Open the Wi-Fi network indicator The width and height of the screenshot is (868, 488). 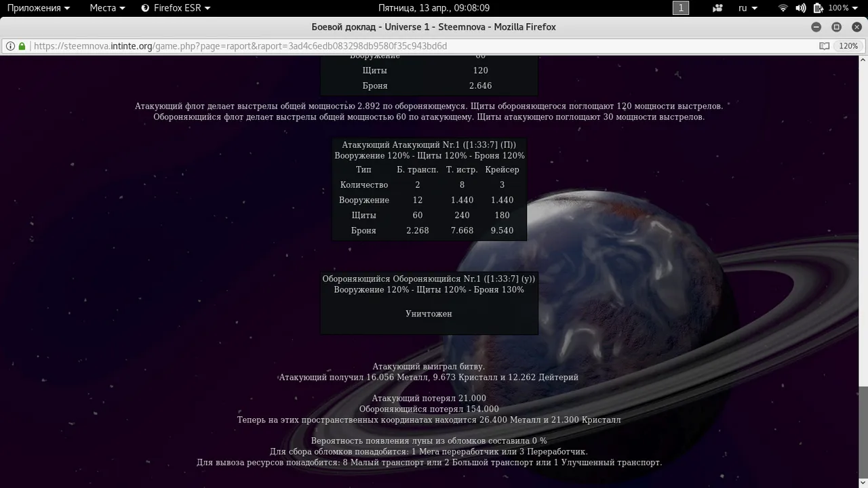[x=783, y=8]
